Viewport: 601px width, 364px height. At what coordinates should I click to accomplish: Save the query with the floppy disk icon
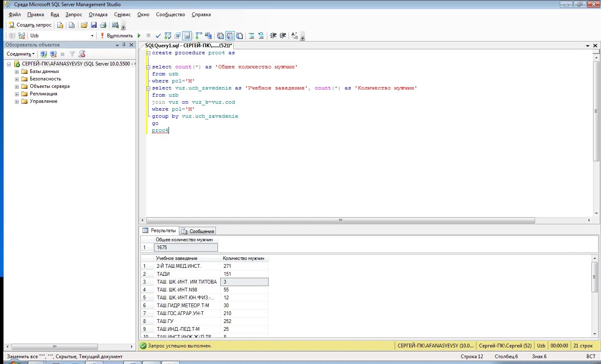point(94,25)
